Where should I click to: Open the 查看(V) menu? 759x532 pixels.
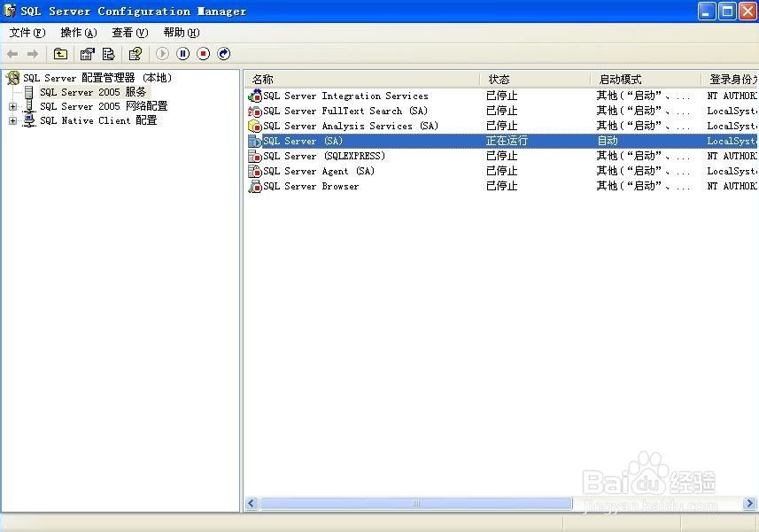129,33
